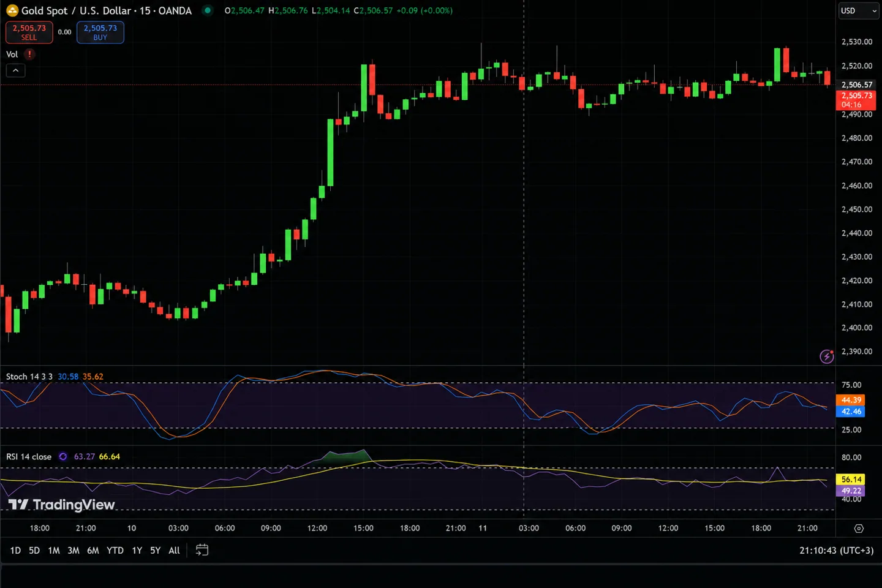
Task: Click the purple 49.22 RSI axis label
Action: pyautogui.click(x=851, y=491)
